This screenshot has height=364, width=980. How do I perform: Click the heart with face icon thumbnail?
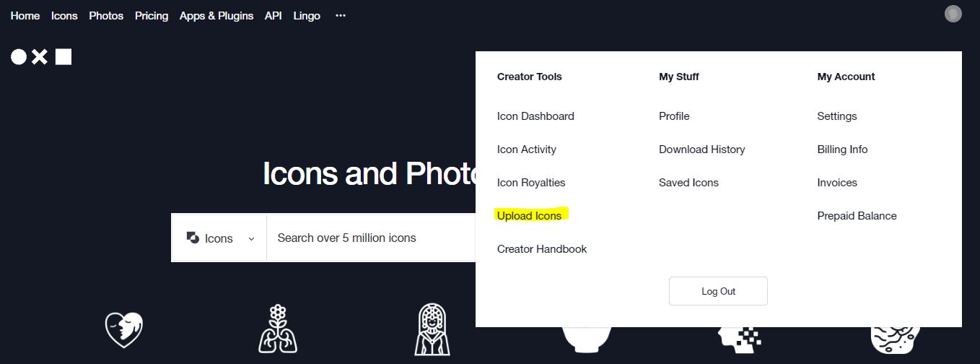124,330
